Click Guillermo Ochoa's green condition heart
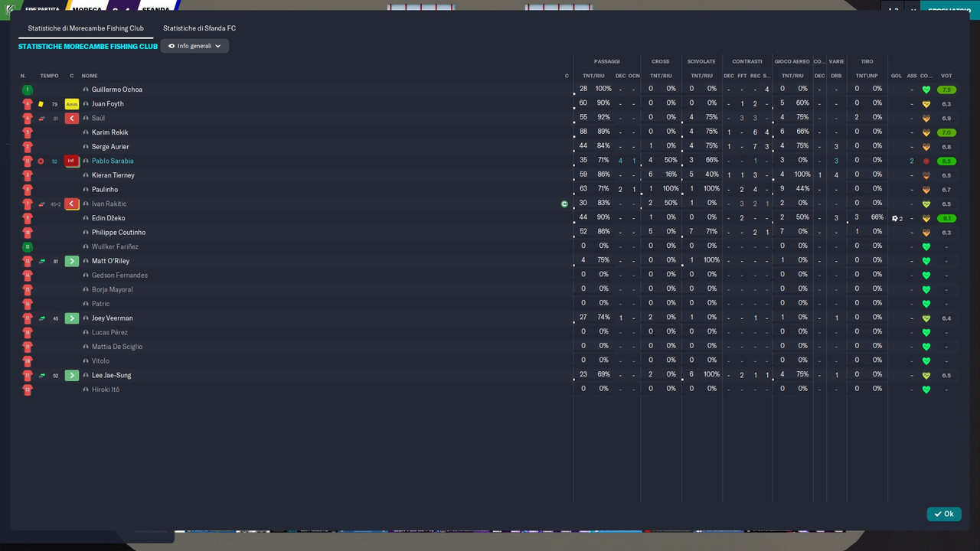This screenshot has width=980, height=551. coord(926,90)
